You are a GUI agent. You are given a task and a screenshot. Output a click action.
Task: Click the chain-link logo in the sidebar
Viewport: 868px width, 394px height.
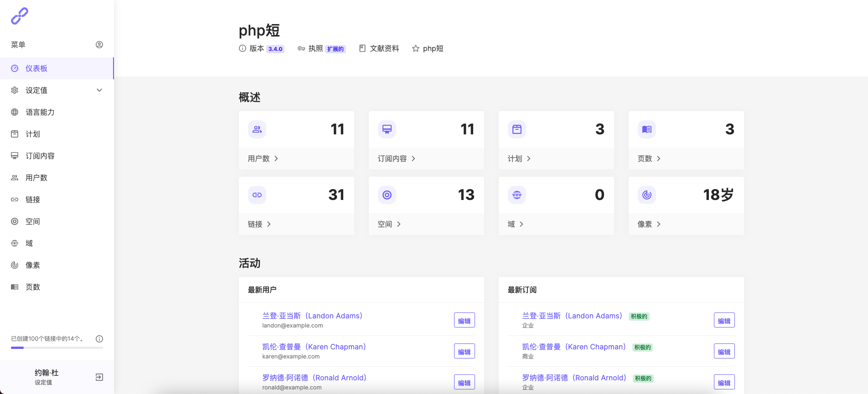tap(20, 16)
